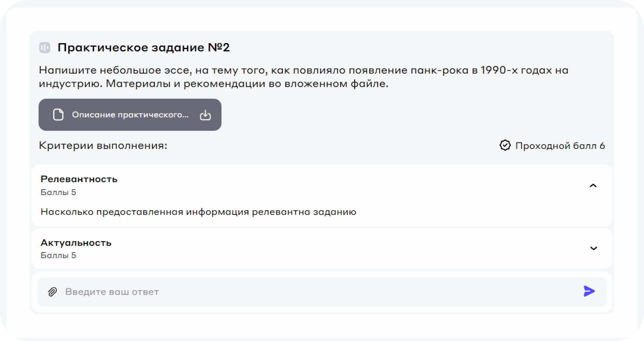This screenshot has height=341, width=644.
Task: Send the answer with the arrow icon
Action: [x=589, y=291]
